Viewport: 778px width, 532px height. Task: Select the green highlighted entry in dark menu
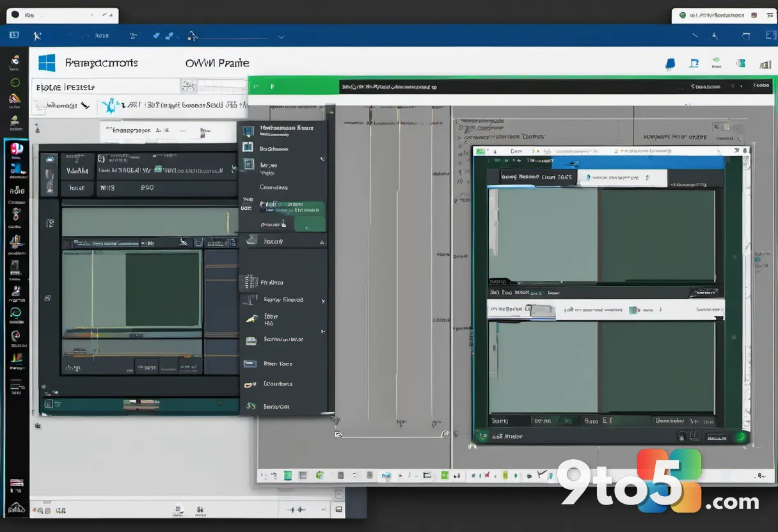point(292,208)
